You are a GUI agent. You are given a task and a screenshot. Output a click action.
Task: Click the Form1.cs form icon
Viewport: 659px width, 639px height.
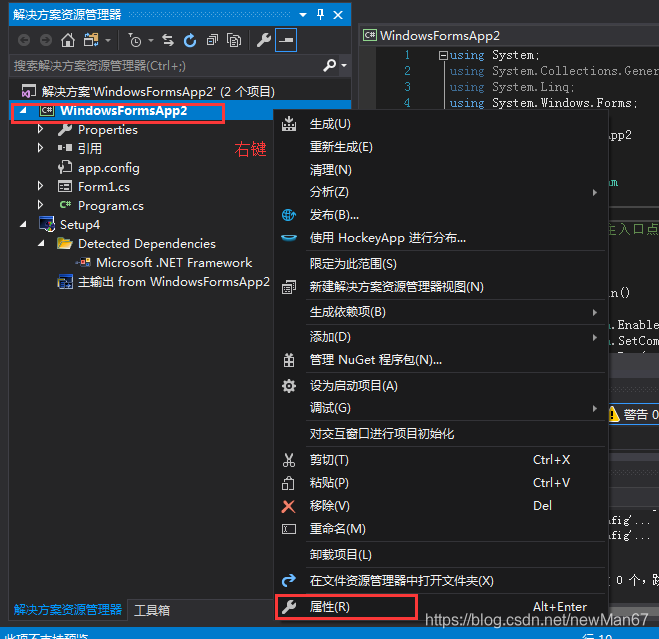pos(65,186)
